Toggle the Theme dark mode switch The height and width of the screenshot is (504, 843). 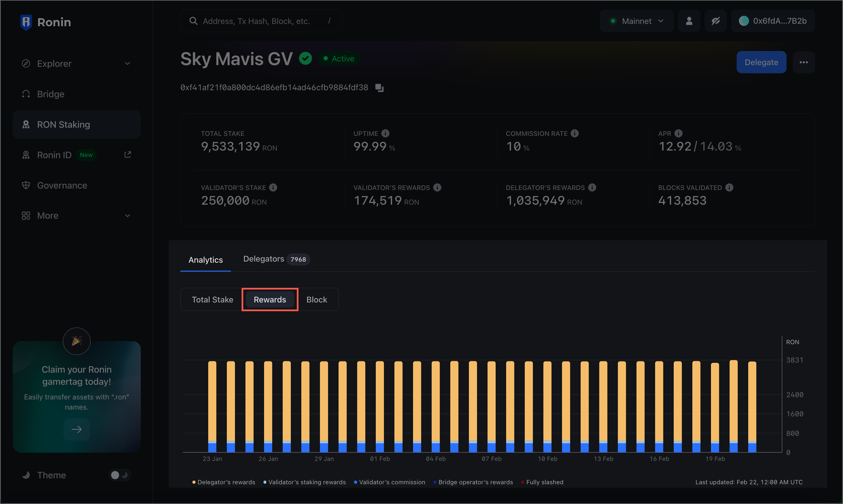[120, 475]
